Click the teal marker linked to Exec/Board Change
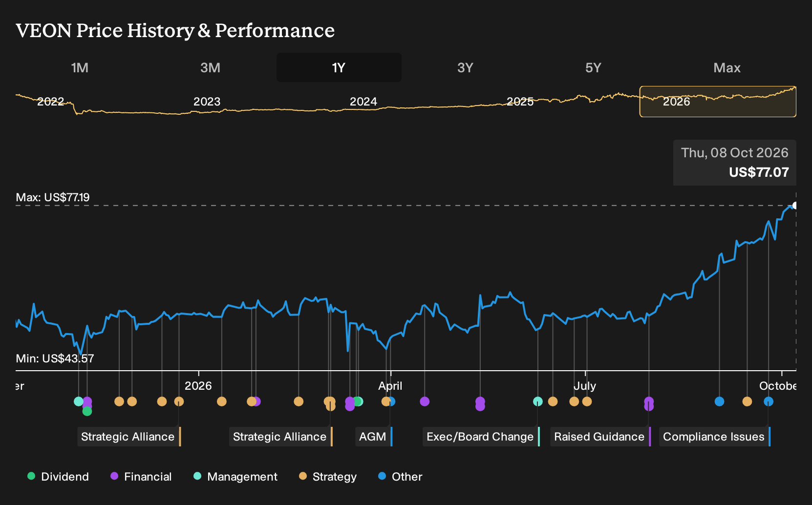This screenshot has width=812, height=505. [x=538, y=401]
